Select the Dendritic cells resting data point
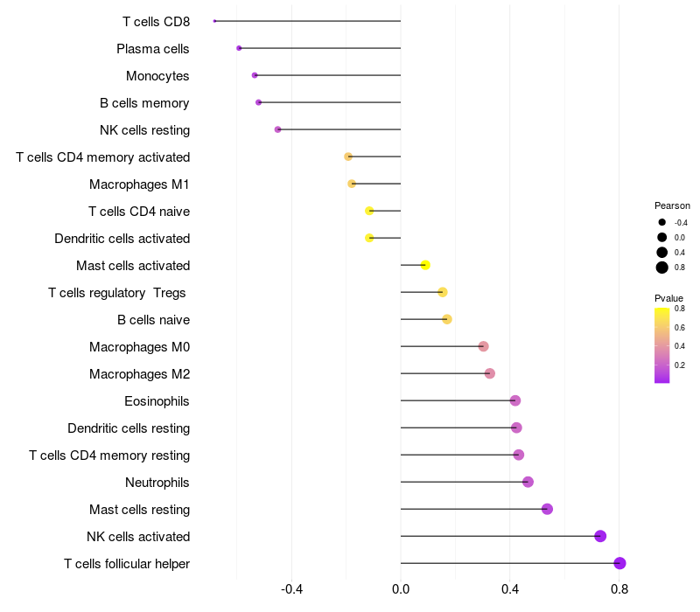 (x=516, y=428)
